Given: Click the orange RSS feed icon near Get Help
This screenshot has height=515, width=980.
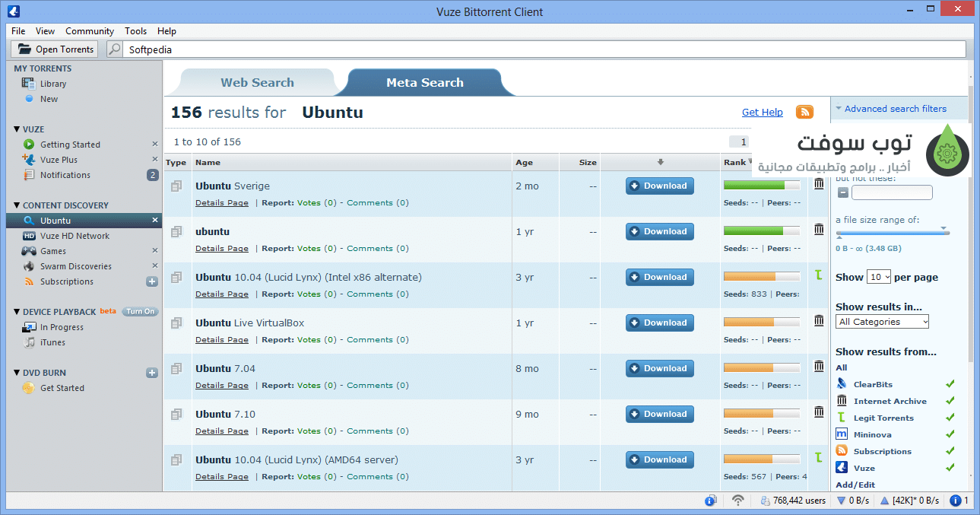Looking at the screenshot, I should point(804,112).
